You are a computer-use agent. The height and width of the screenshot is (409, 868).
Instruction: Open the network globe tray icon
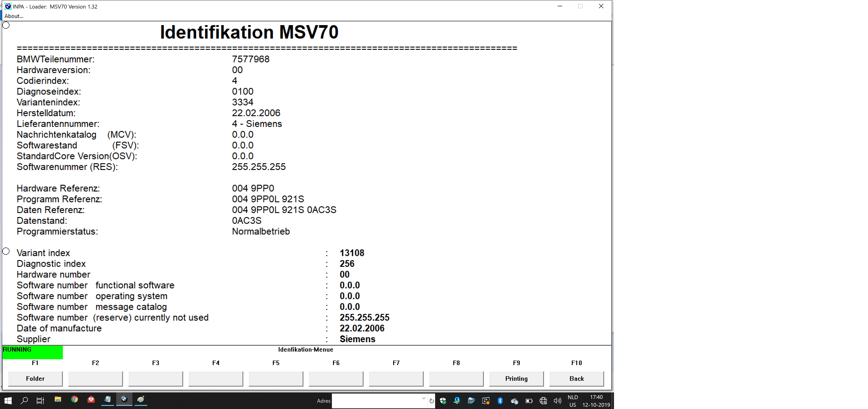[x=543, y=401]
